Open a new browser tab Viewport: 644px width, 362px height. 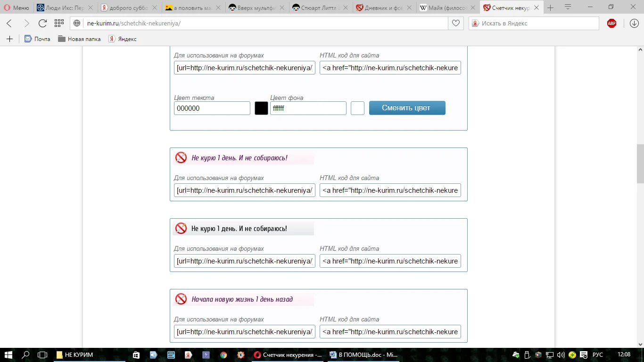(x=550, y=8)
